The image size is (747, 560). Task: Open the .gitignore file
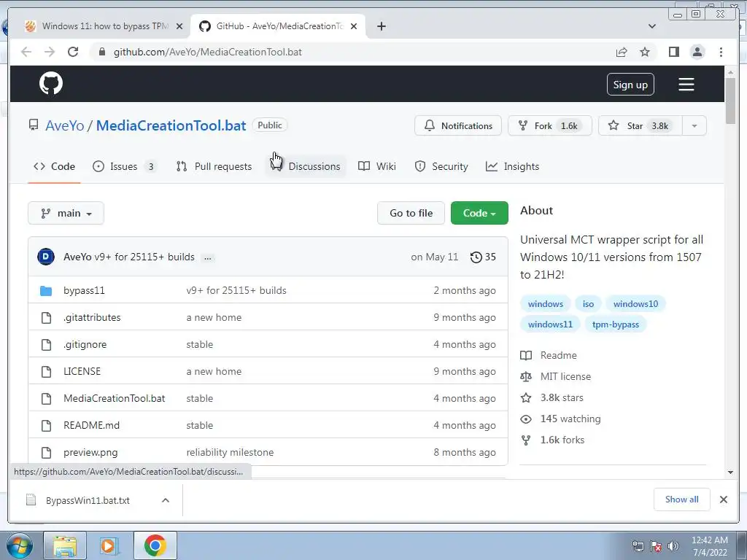[85, 344]
